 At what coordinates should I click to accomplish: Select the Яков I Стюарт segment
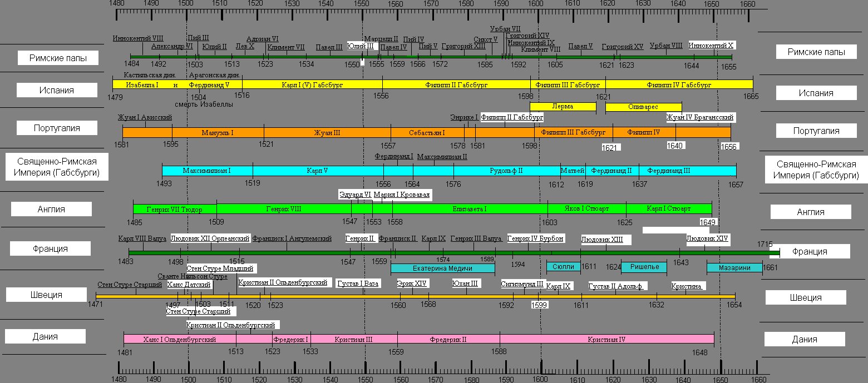tap(587, 209)
